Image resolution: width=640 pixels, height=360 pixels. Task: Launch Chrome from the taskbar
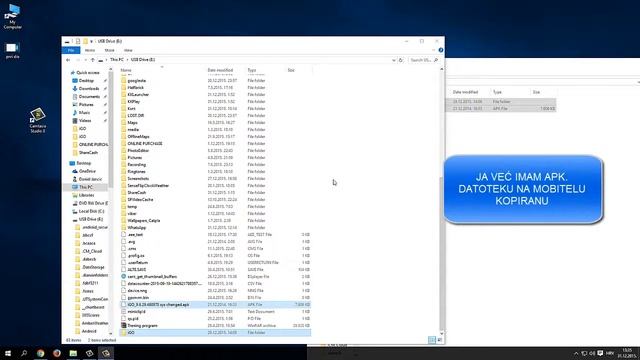[40, 353]
